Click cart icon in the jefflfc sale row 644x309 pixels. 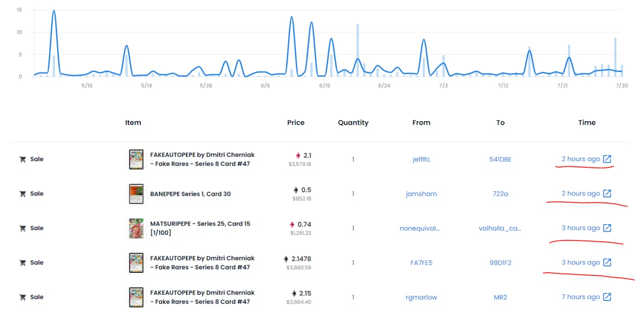pos(23,159)
